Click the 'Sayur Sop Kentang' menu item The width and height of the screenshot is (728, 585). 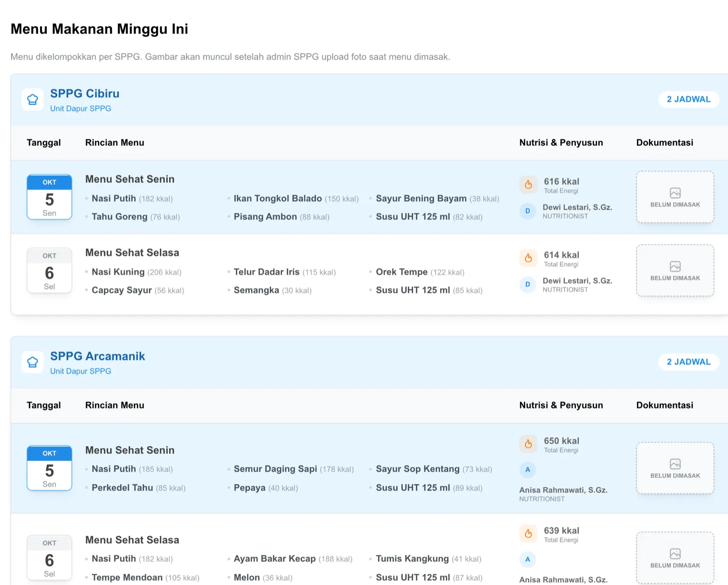418,469
